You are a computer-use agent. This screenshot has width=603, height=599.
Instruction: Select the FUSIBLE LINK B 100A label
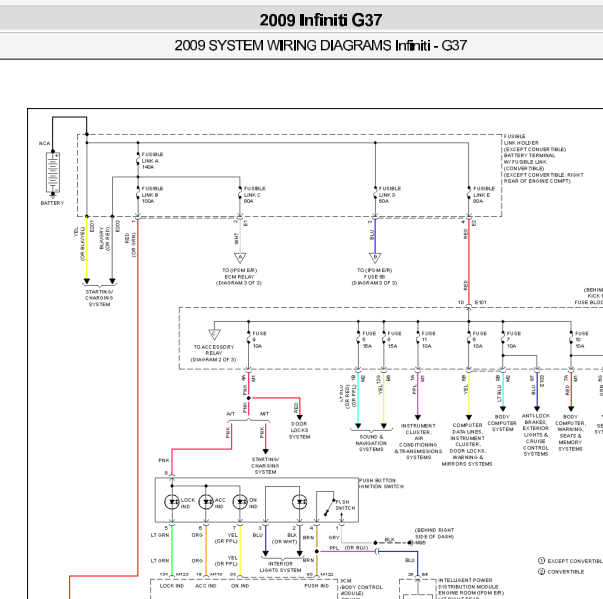[152, 195]
